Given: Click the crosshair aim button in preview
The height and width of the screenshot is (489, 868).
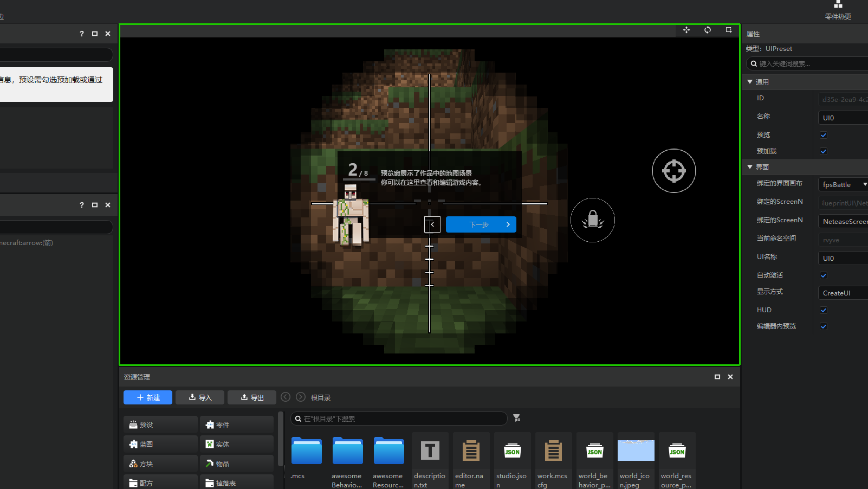Looking at the screenshot, I should [673, 171].
